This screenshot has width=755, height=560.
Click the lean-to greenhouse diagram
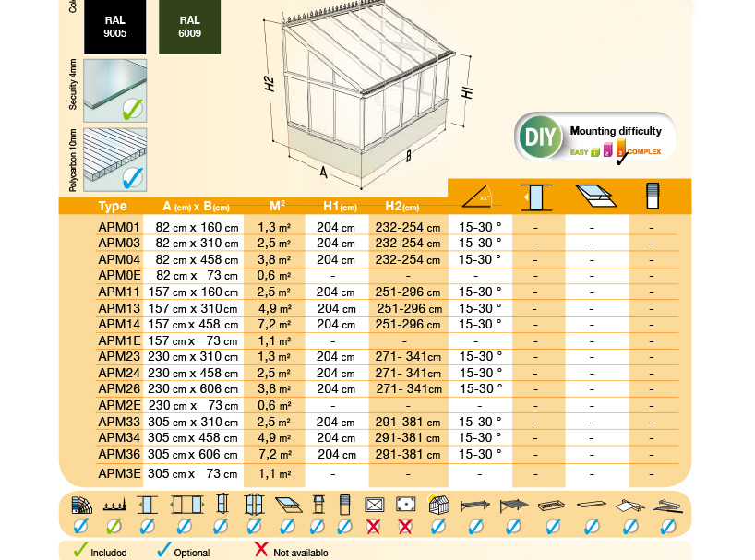[x=367, y=94]
